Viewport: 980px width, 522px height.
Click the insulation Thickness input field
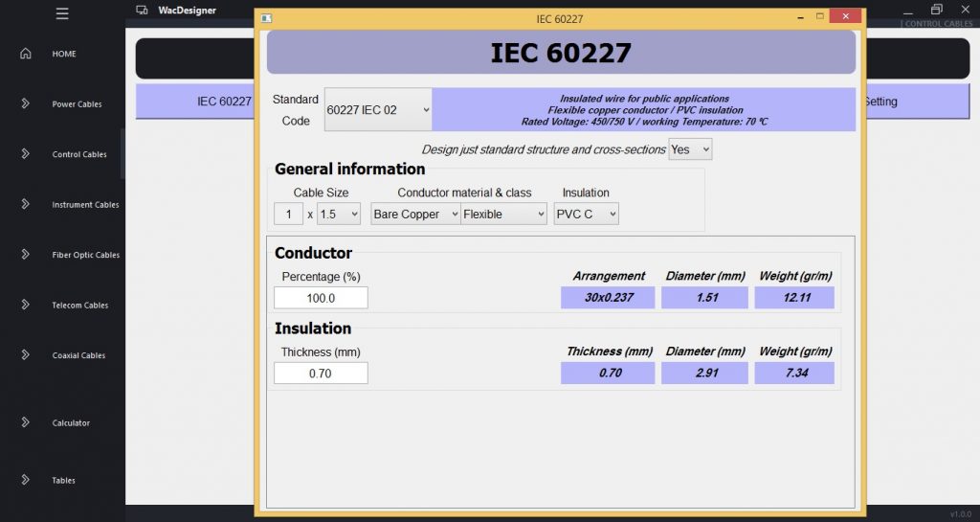[x=321, y=373]
